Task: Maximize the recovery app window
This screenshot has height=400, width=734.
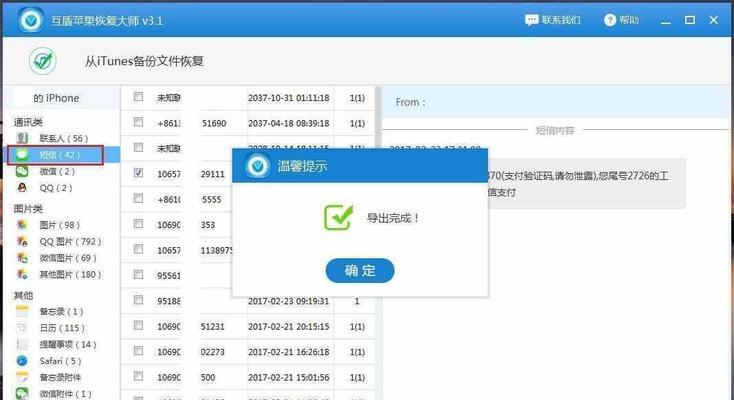Action: tap(690, 20)
